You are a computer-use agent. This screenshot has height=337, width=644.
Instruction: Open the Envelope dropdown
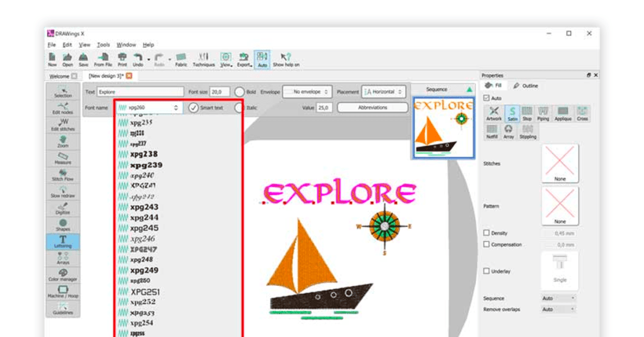pos(307,92)
